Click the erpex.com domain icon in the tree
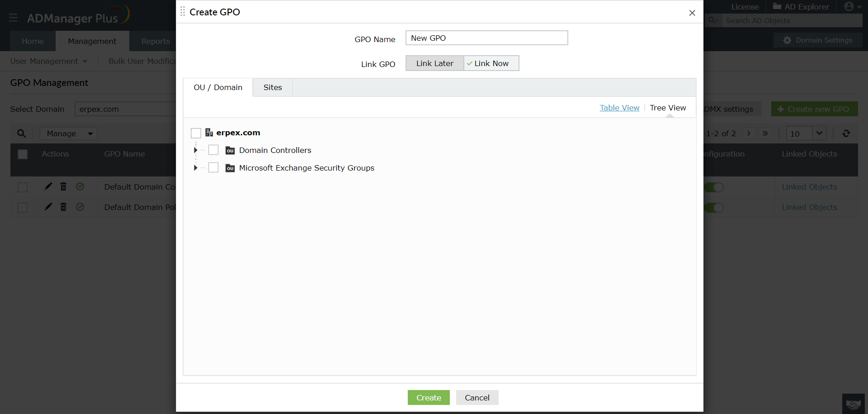This screenshot has height=414, width=868. pyautogui.click(x=209, y=133)
